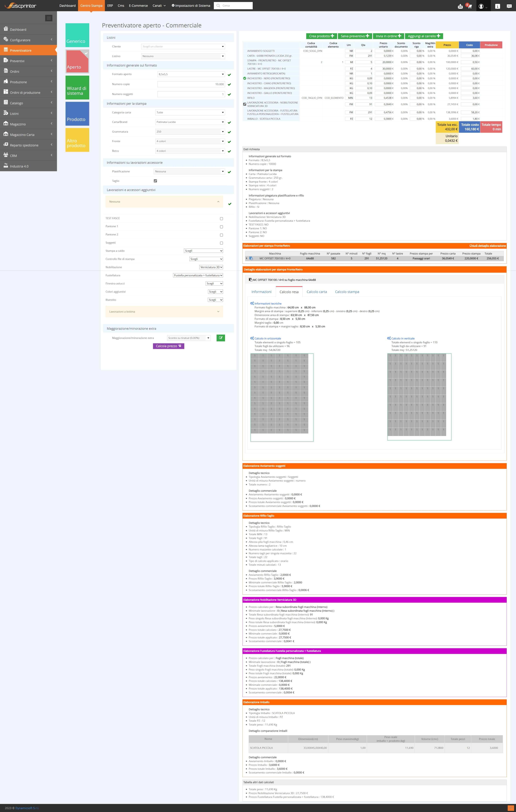The image size is (516, 812).
Task: Click the search magnifier icon in header
Action: pyautogui.click(x=218, y=5)
